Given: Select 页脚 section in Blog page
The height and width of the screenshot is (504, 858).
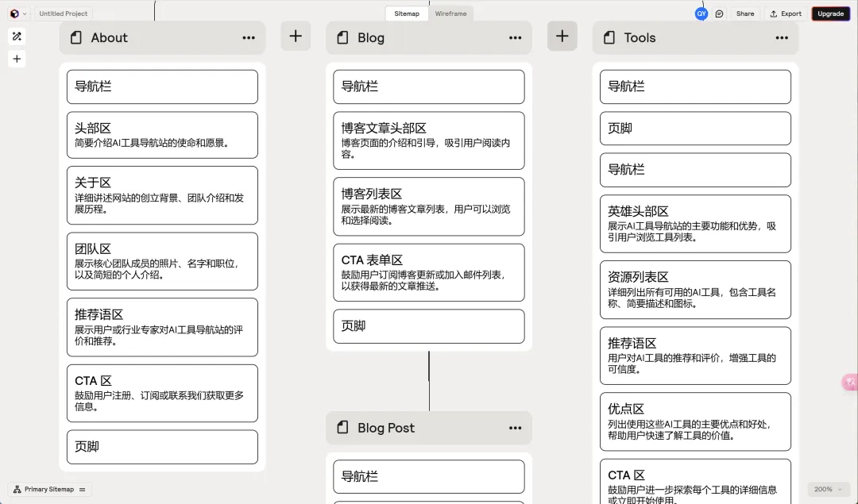Looking at the screenshot, I should [429, 326].
